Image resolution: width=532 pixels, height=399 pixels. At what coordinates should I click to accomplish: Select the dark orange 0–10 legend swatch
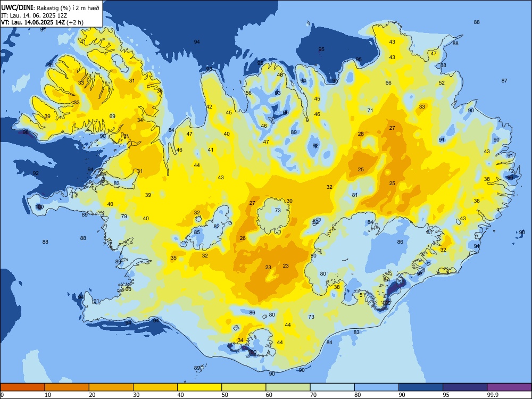coord(22,387)
